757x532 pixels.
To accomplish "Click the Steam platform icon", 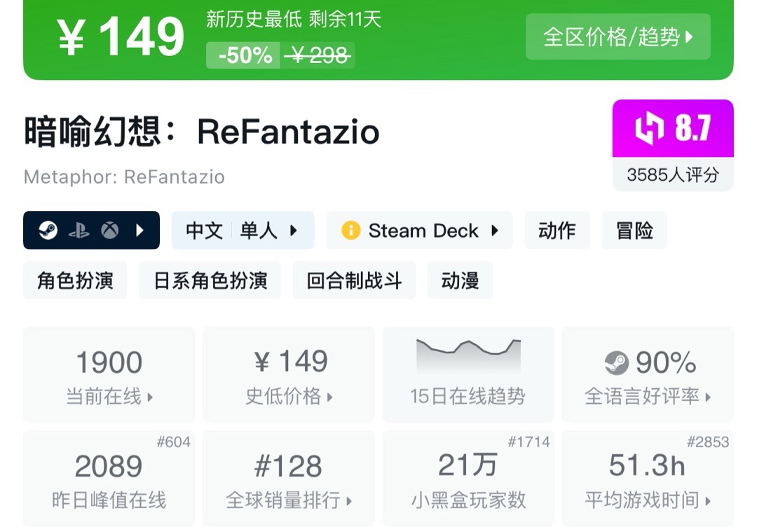I will tap(48, 231).
